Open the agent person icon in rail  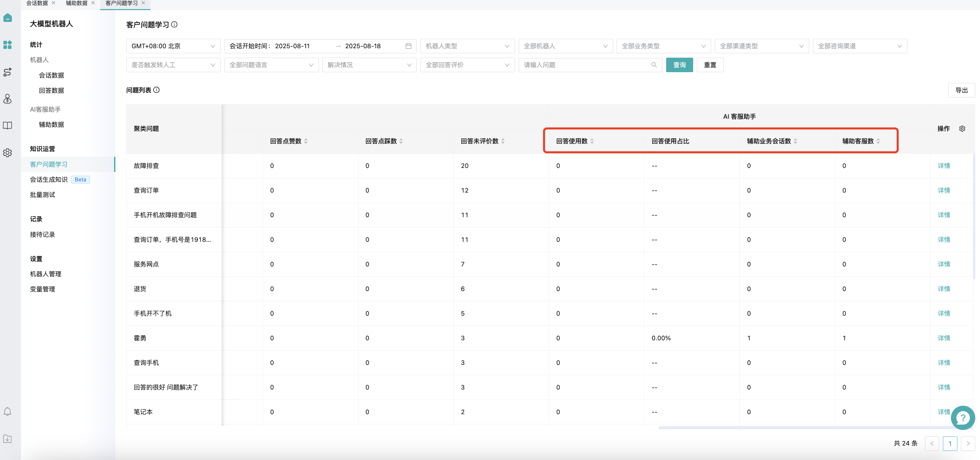pos(8,99)
